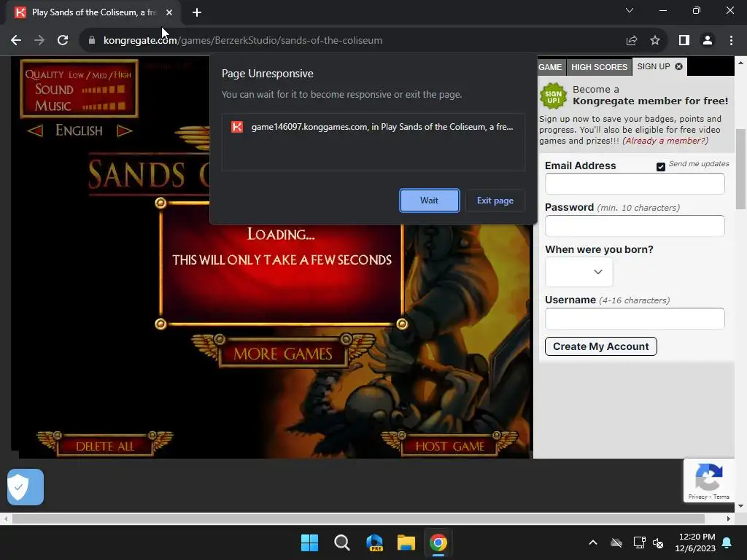The image size is (747, 560).
Task: Open Windows taskbar search
Action: 342,542
